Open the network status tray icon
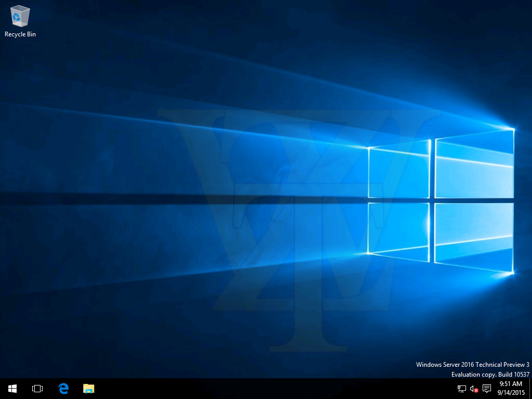The height and width of the screenshot is (399, 532). point(461,389)
